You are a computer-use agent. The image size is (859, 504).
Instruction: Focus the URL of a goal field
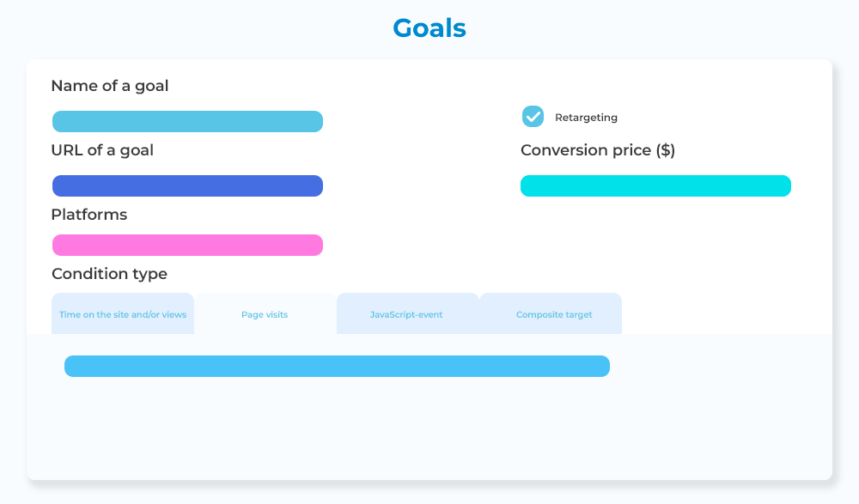click(x=187, y=186)
